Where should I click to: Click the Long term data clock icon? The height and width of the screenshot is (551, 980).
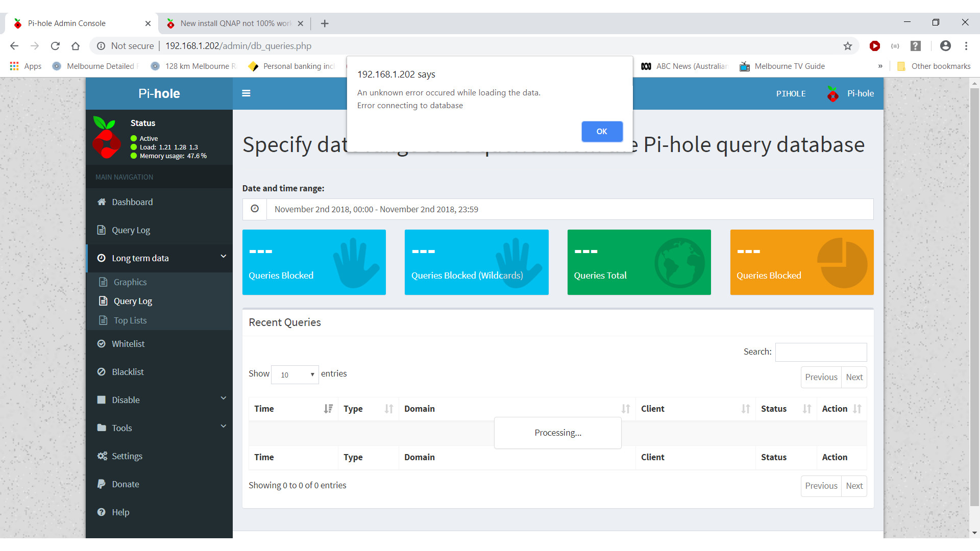[102, 258]
